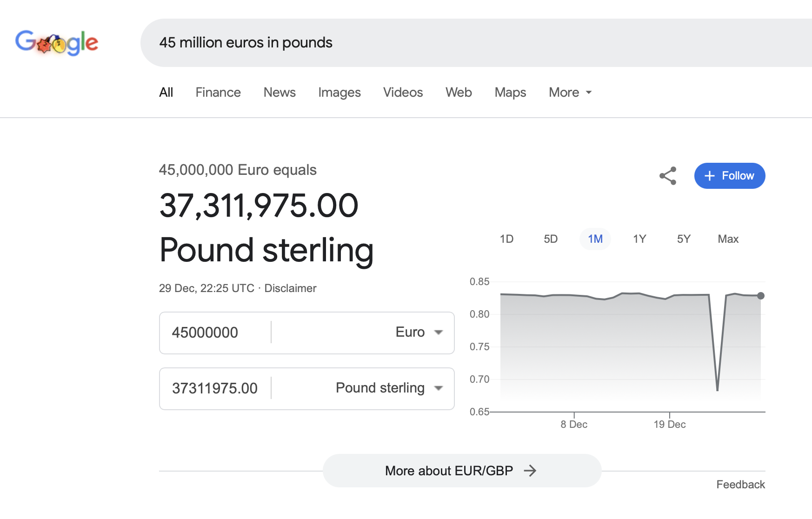Open the Euro currency dropdown
Viewport: 812px width, 519px height.
pyautogui.click(x=419, y=332)
